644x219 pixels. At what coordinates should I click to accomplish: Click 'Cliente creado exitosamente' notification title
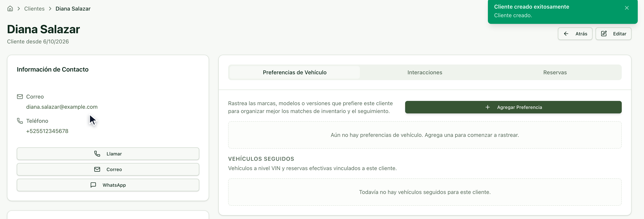[x=532, y=7]
